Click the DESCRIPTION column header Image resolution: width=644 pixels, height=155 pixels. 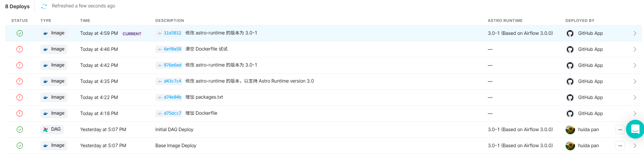point(170,21)
